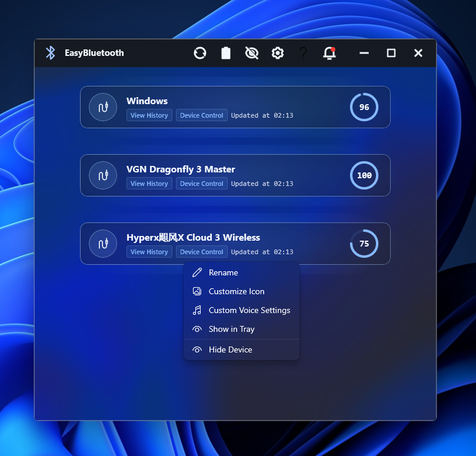
Task: Click the EasyBluetooth title text
Action: tap(94, 53)
